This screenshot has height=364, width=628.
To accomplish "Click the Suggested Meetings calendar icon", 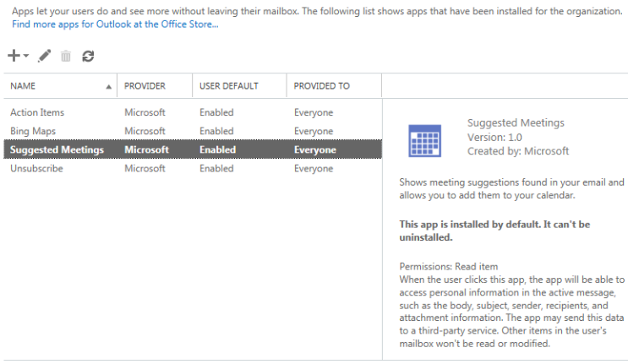I will (x=424, y=140).
